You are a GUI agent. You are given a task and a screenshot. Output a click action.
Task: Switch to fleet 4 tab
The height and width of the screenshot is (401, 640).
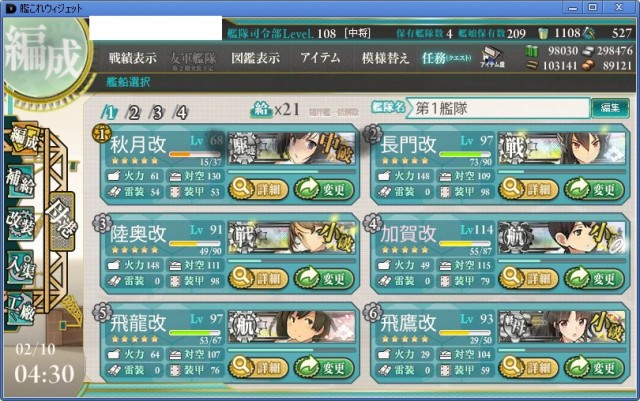[x=181, y=112]
